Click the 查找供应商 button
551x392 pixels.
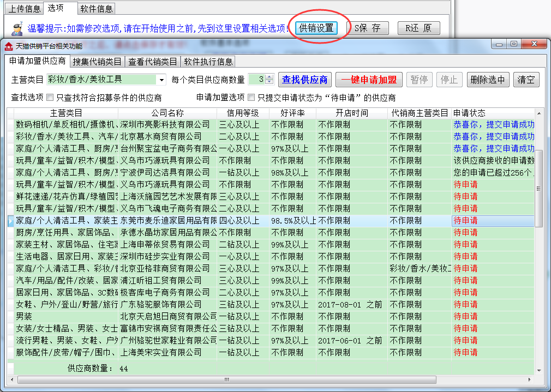(304, 80)
